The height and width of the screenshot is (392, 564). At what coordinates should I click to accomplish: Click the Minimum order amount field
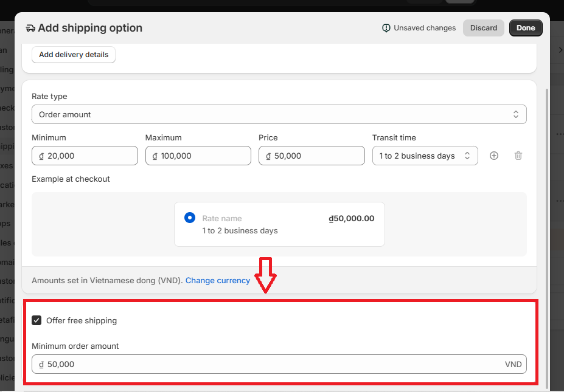(x=279, y=364)
